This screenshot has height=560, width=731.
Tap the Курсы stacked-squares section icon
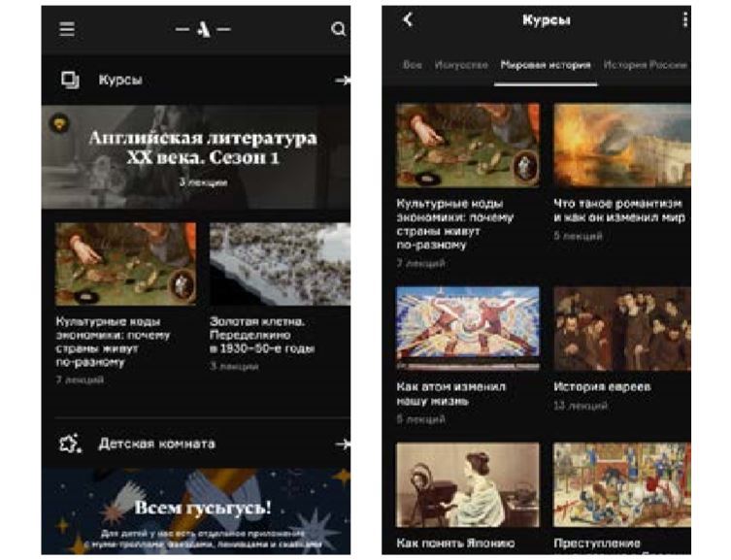[x=70, y=80]
